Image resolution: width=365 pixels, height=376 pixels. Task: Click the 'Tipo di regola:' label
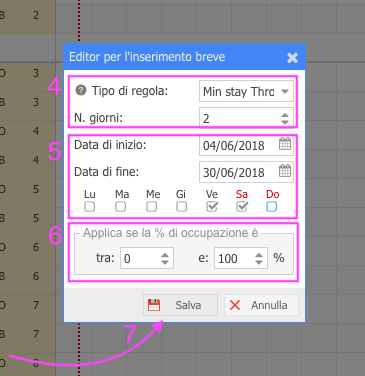tap(130, 91)
